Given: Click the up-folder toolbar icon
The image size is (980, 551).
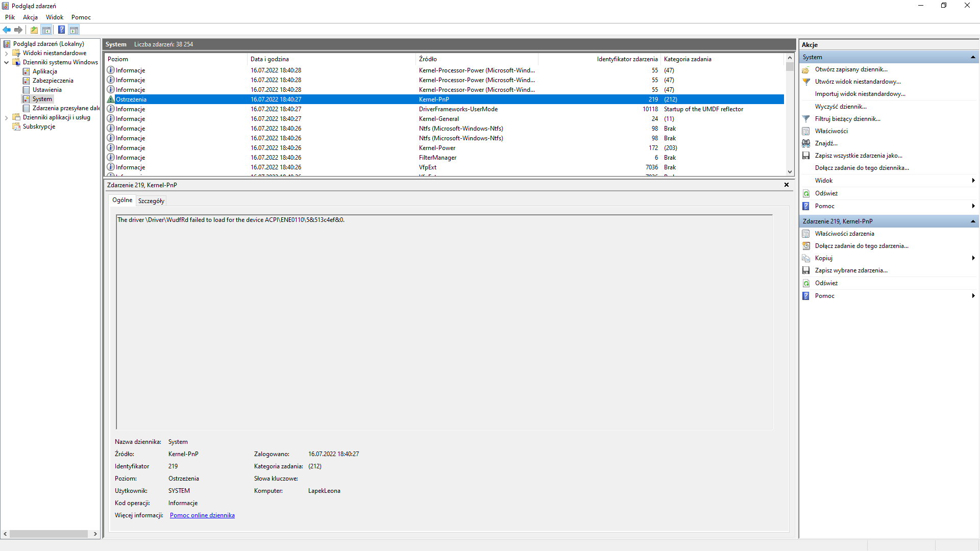Looking at the screenshot, I should tap(34, 30).
